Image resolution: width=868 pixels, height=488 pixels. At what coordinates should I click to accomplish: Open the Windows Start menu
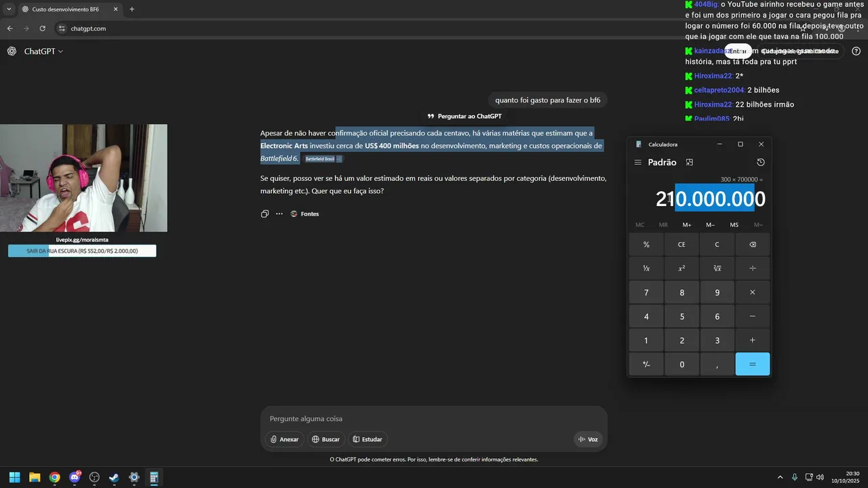coord(14,478)
